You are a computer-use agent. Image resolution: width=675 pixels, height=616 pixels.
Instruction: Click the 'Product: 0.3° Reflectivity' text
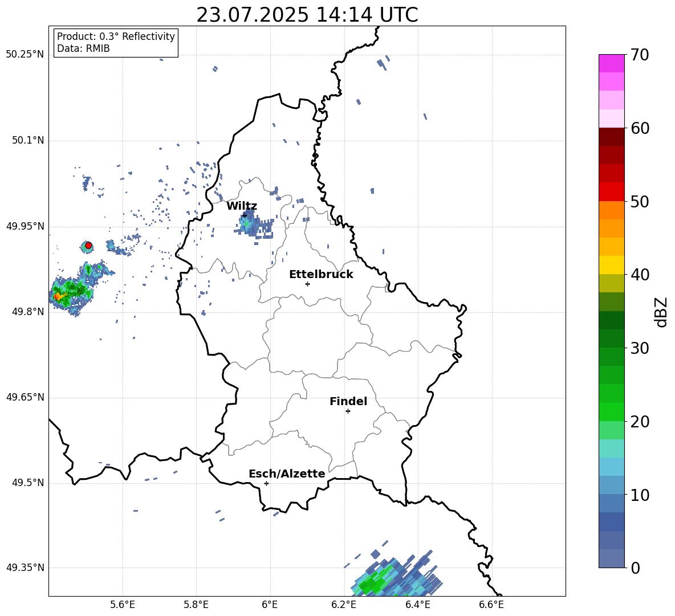116,36
